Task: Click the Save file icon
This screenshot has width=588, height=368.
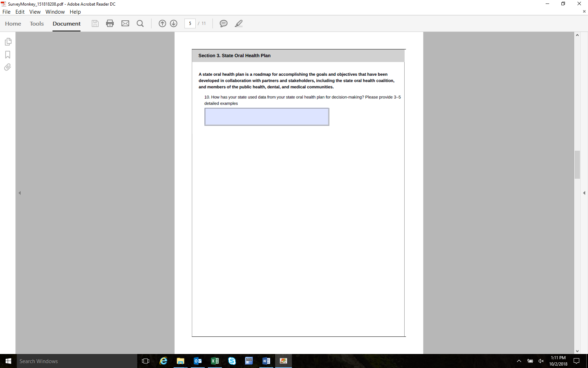Action: click(x=95, y=23)
